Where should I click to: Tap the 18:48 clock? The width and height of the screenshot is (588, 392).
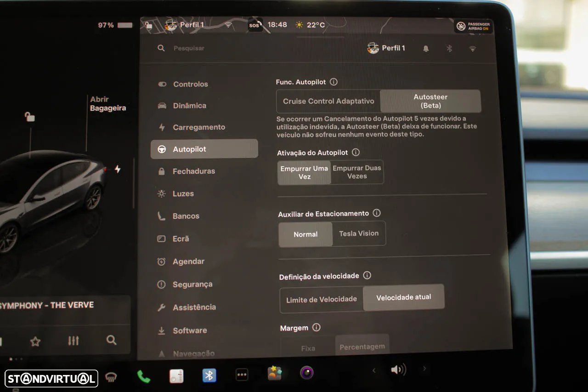277,25
